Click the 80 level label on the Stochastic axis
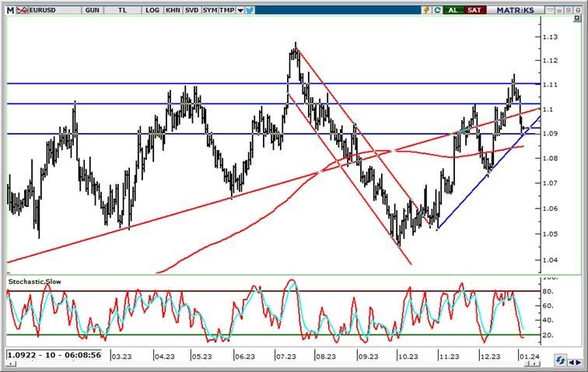 (548, 291)
